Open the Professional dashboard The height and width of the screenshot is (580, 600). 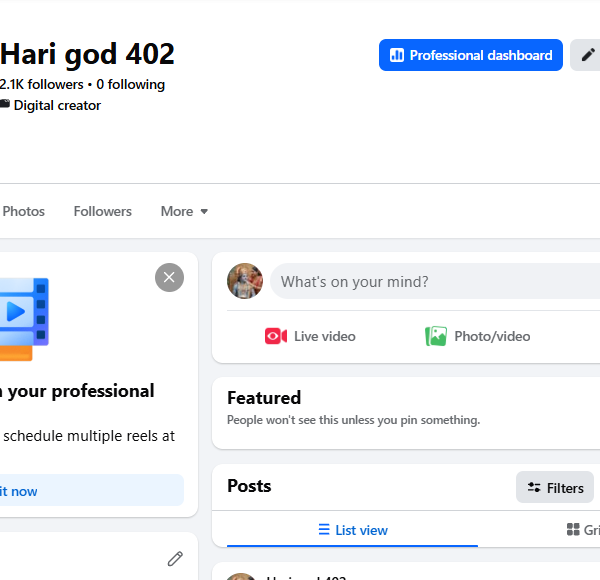tap(470, 55)
